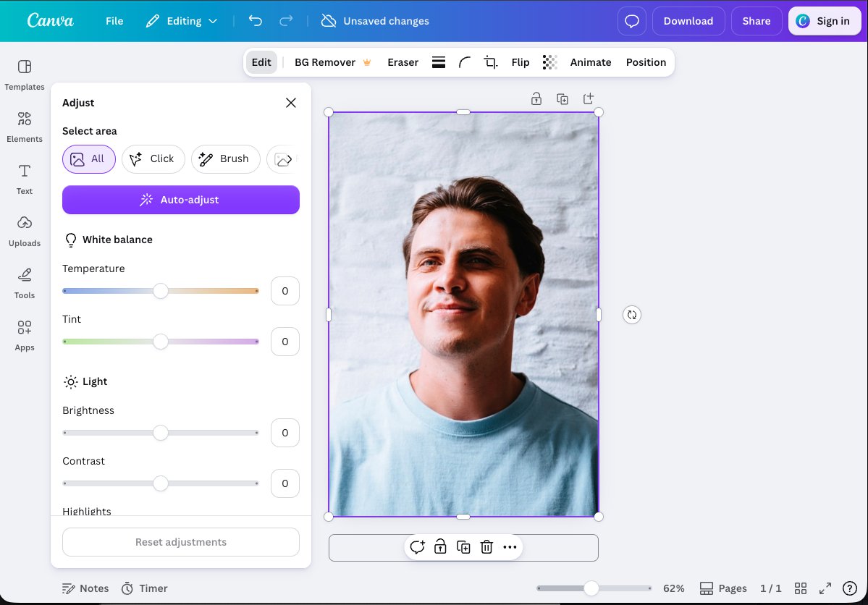Open the Animate option
Screen dimensions: 868x605
[x=591, y=62]
